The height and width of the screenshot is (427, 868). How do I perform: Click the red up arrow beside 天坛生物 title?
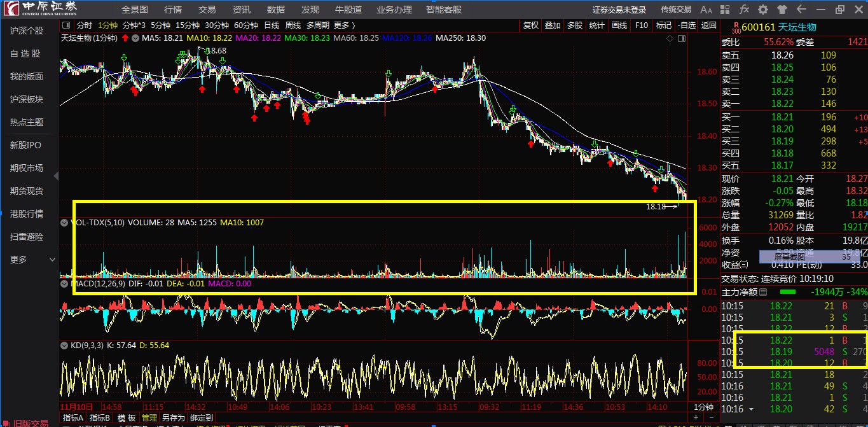(x=125, y=38)
